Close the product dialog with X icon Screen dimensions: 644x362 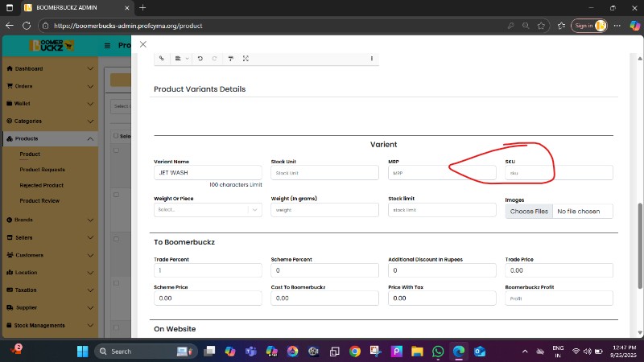(143, 45)
